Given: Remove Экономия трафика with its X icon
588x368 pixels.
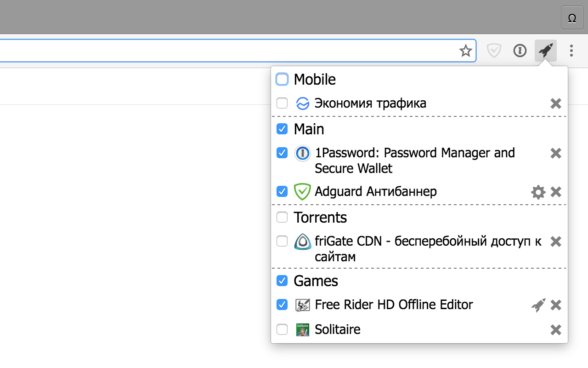Looking at the screenshot, I should pos(556,103).
